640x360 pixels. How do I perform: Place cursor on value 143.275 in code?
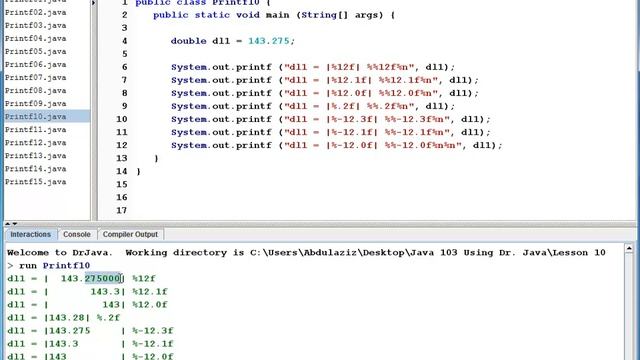coord(269,41)
